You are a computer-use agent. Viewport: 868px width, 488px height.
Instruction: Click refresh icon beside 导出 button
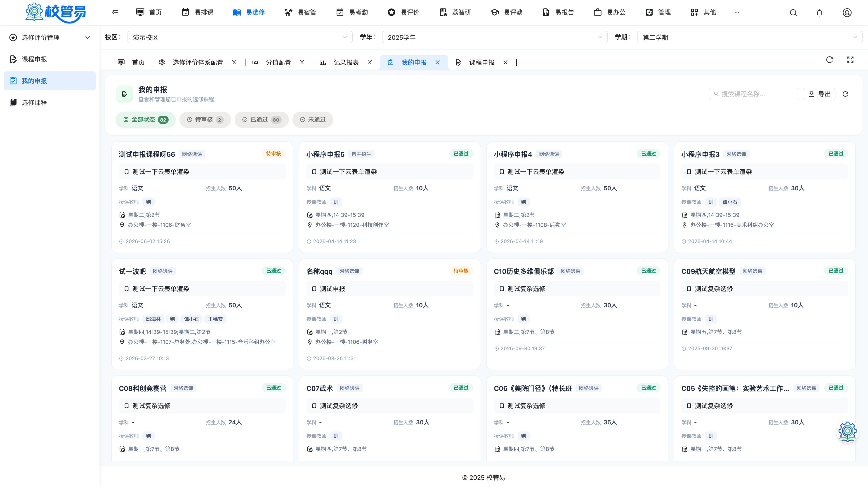(x=845, y=94)
